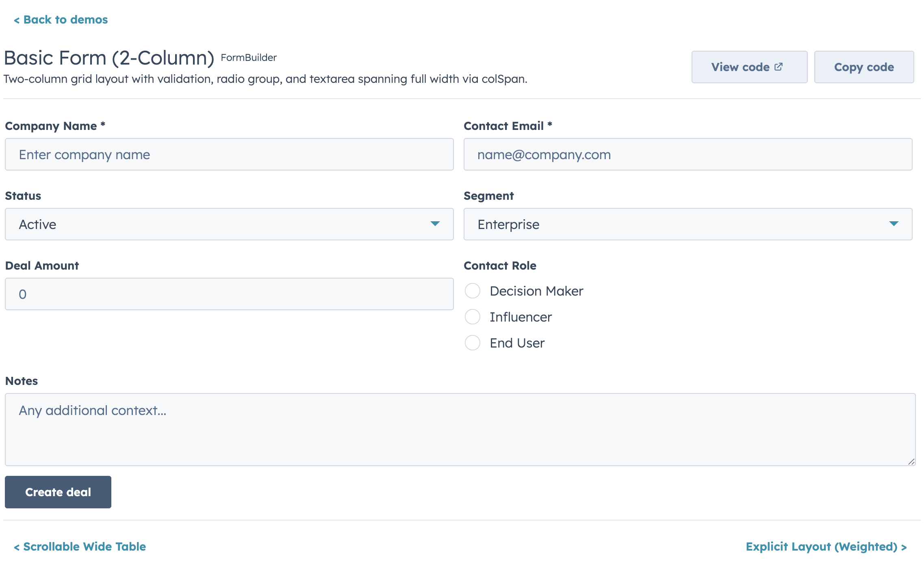Select the Decision Maker radio option

473,291
